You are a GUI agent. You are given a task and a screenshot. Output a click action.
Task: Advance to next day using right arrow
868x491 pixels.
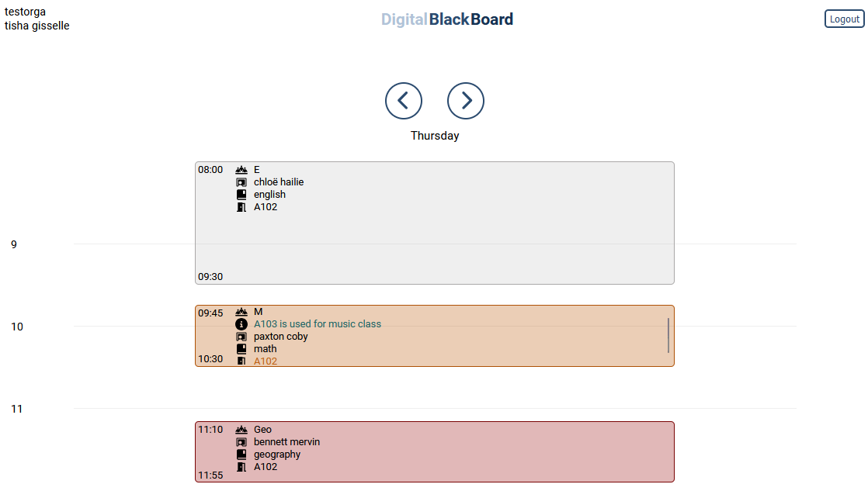pyautogui.click(x=466, y=101)
